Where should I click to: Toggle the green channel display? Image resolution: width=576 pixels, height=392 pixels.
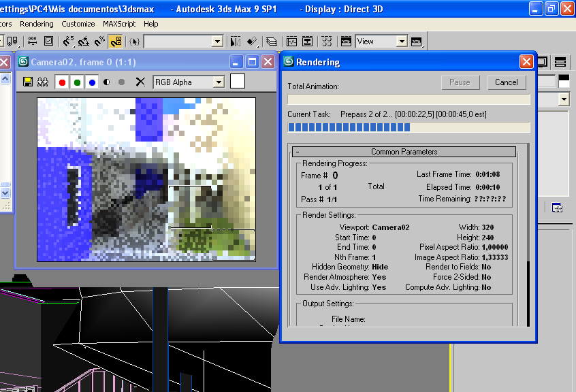coord(77,82)
